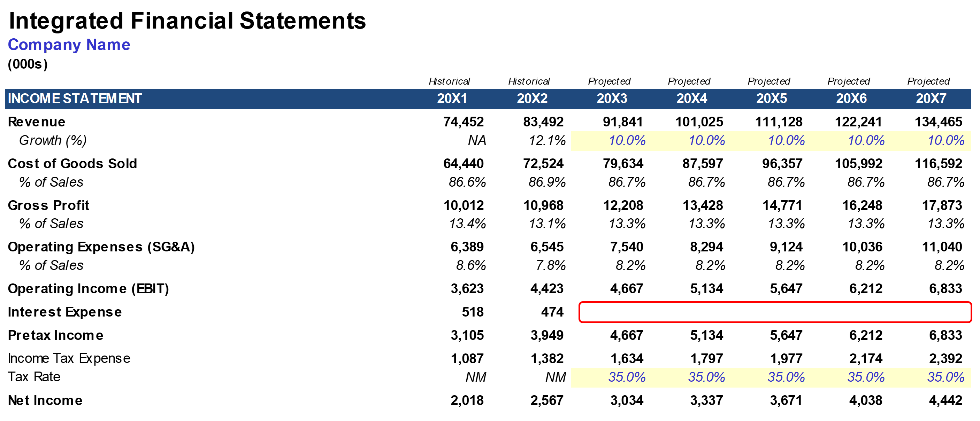
Task: Click the gross margin 13.1%
Action: (548, 224)
